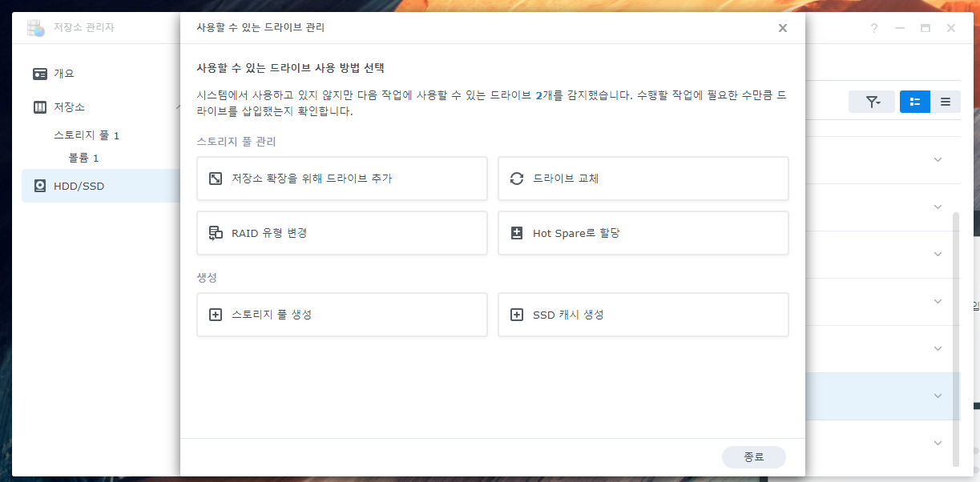This screenshot has height=482, width=980.
Task: Click the expand-storage add drive icon
Action: click(x=216, y=179)
